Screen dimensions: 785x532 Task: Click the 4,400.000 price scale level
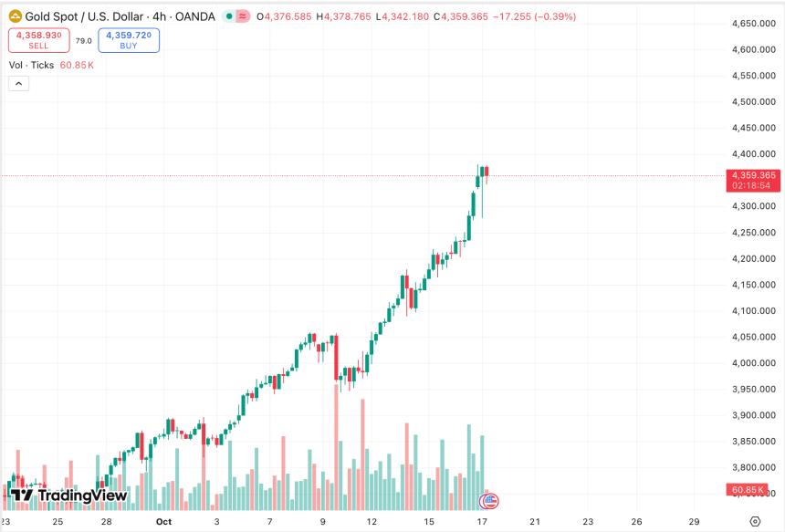point(753,153)
